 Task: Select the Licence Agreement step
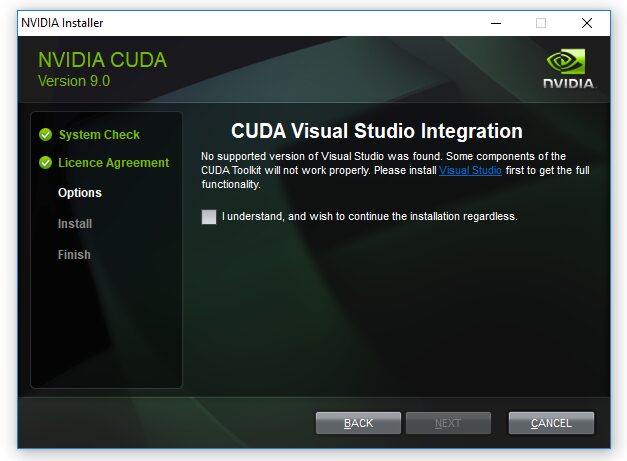(114, 163)
